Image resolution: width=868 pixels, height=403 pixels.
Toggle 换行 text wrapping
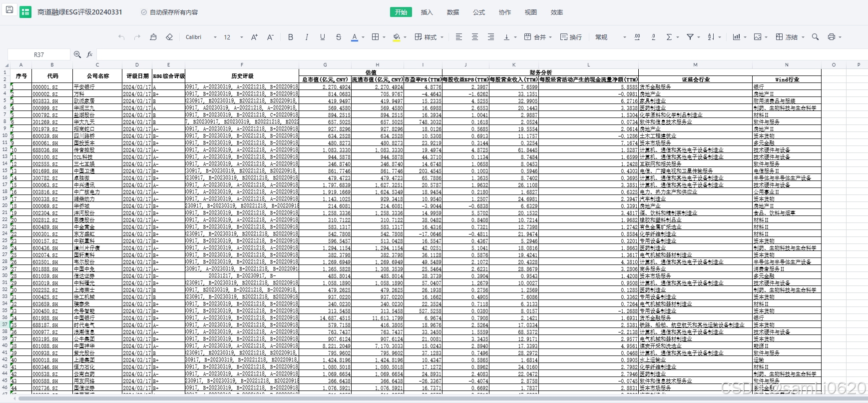(x=571, y=37)
